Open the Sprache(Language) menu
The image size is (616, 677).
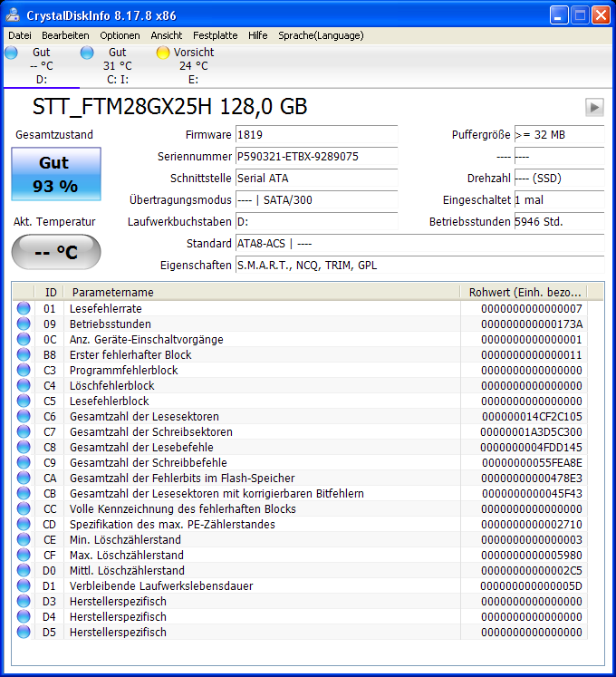coord(321,35)
